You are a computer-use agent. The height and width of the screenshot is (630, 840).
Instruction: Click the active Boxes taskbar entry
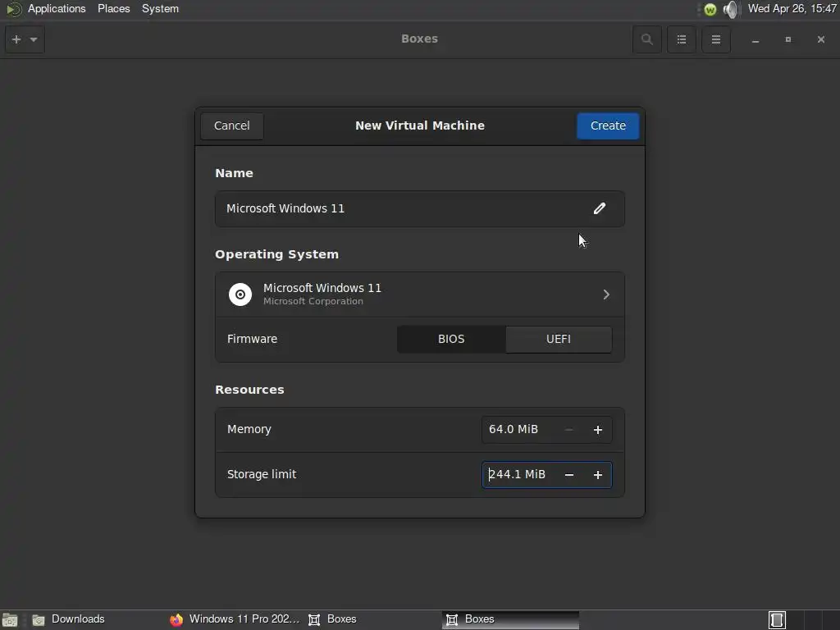[510, 619]
